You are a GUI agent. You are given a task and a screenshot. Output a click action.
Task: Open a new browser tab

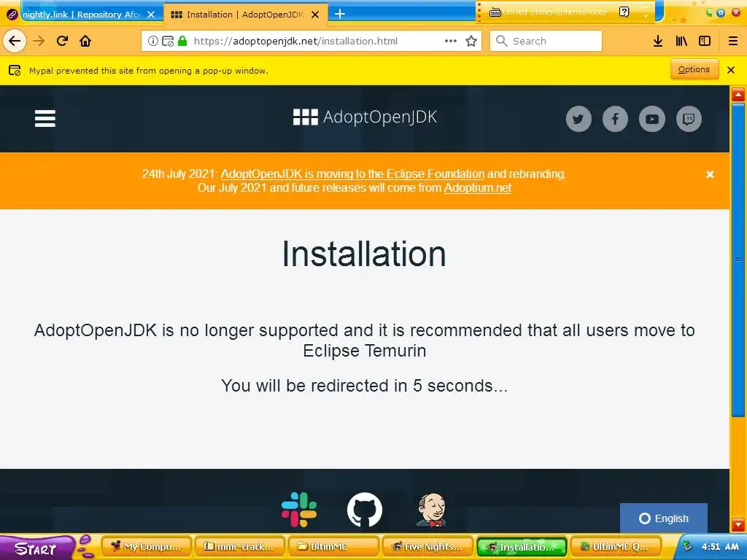(x=340, y=15)
